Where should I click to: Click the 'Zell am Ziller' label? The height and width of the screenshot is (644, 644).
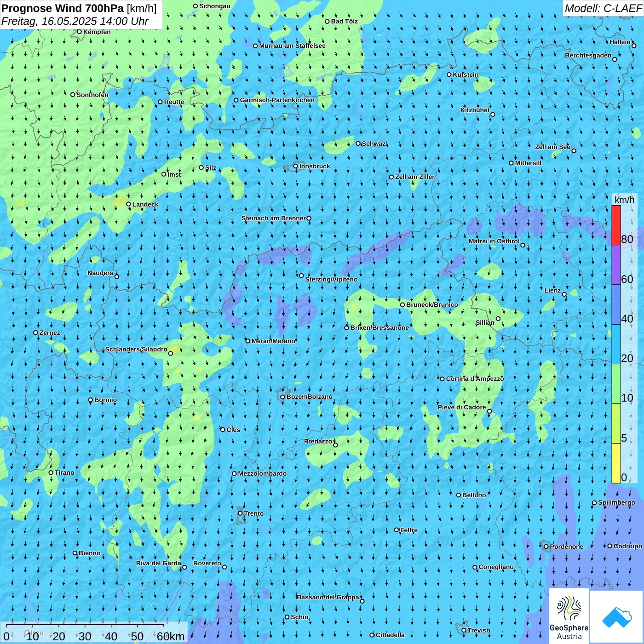[414, 177]
